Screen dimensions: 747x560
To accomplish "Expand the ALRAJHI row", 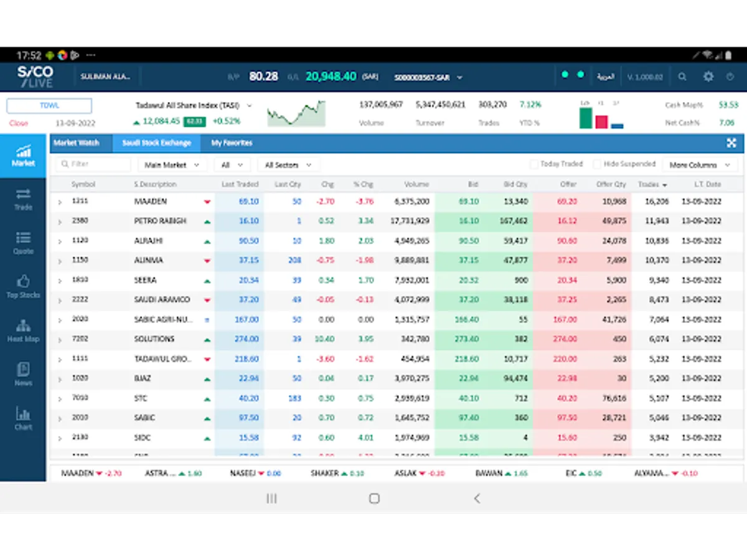I will click(60, 241).
